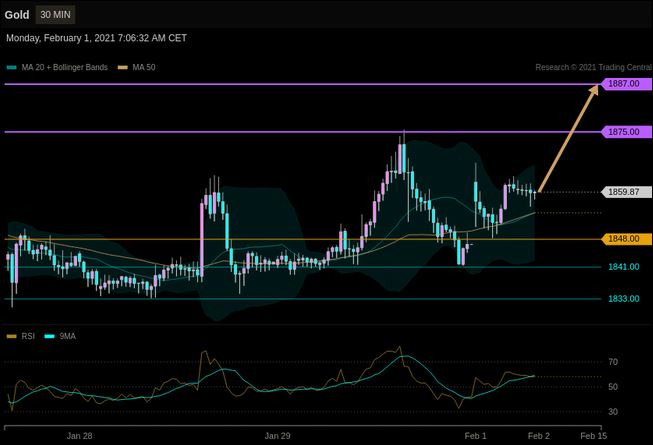
Task: Click the 30 MIN timeframe button
Action: tap(55, 15)
